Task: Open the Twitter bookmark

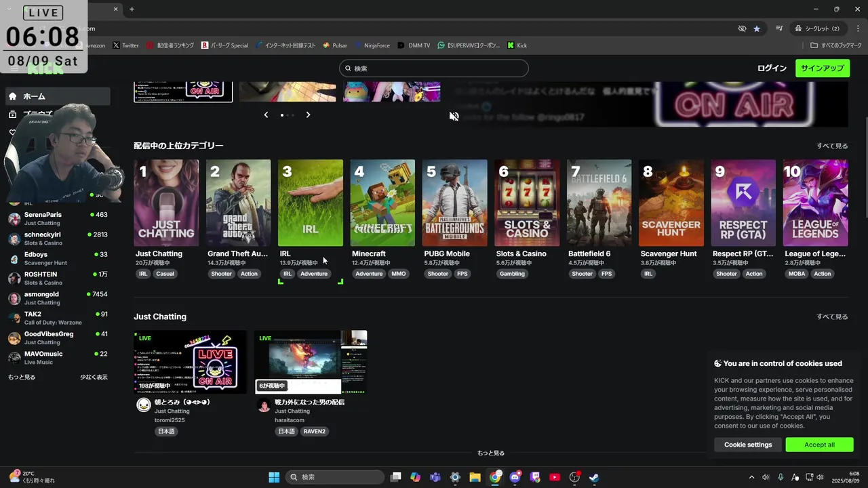Action: (x=125, y=45)
